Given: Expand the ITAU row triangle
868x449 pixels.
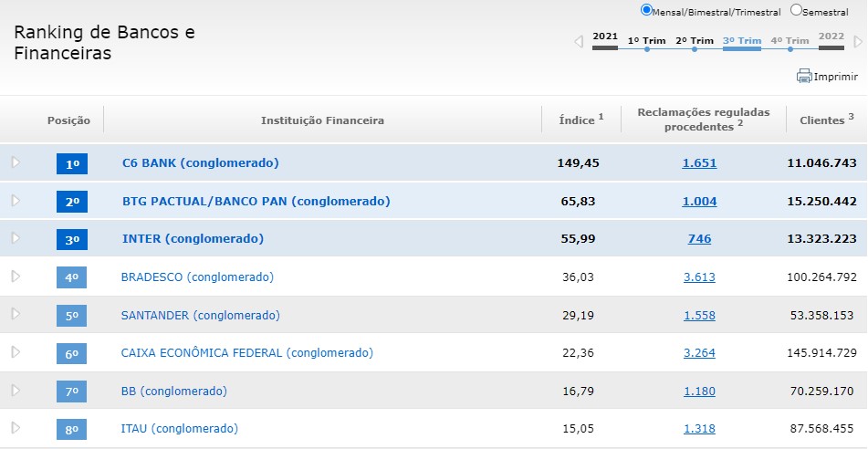Looking at the screenshot, I should (x=16, y=428).
